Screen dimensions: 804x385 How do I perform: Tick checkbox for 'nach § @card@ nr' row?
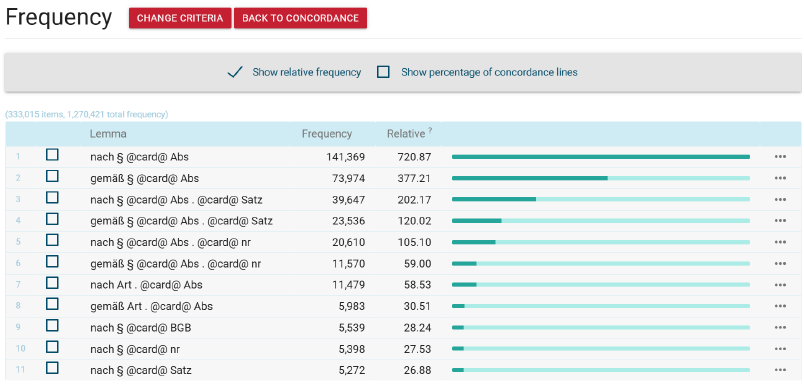[52, 347]
